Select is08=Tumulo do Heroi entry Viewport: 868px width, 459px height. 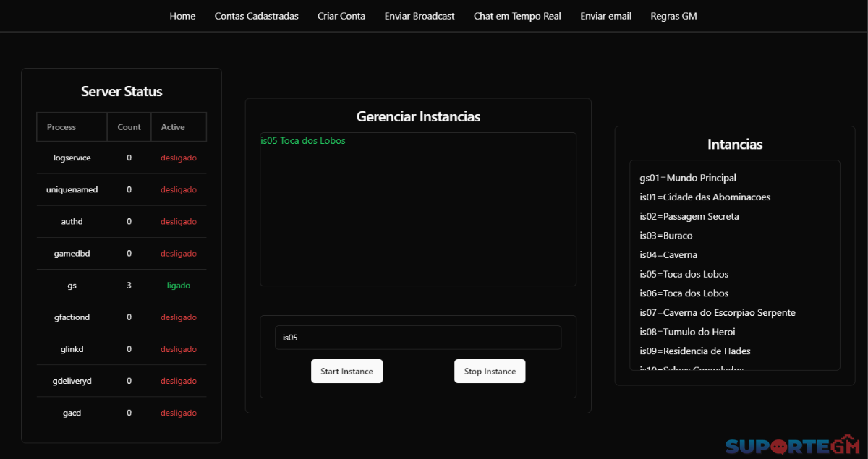687,332
